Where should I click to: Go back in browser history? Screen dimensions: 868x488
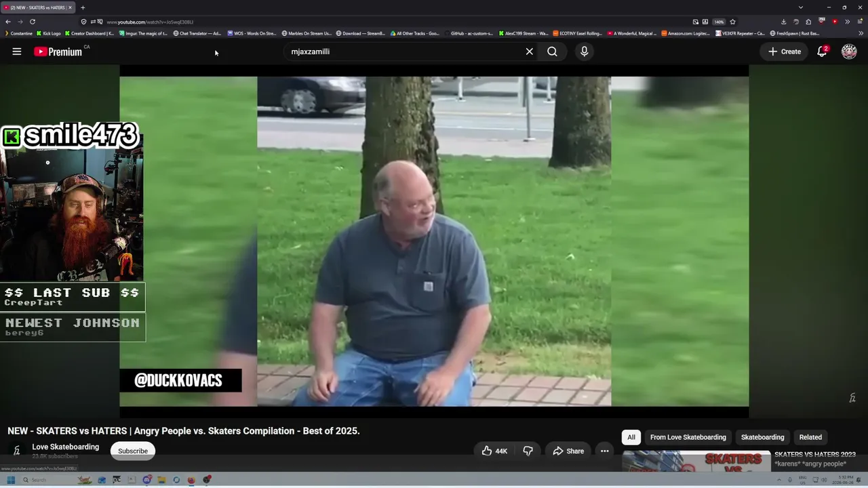click(8, 22)
